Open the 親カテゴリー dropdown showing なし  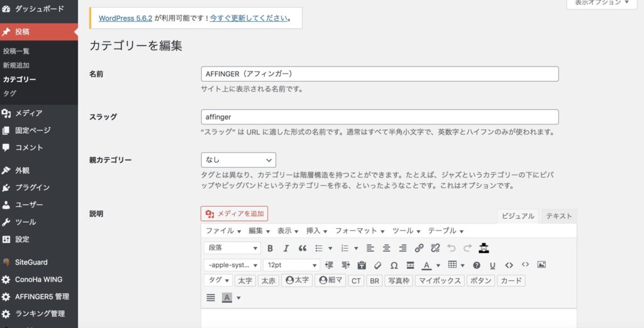coord(238,160)
